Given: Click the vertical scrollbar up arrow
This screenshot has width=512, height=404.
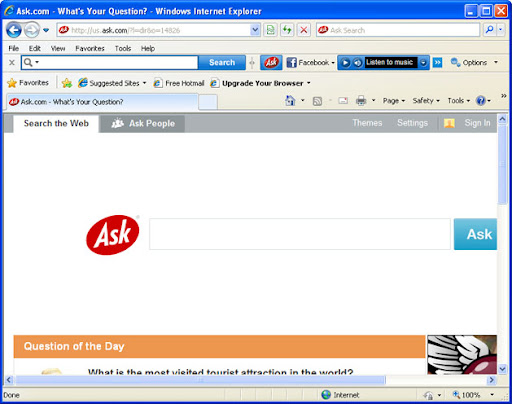Looking at the screenshot, I should (x=502, y=119).
